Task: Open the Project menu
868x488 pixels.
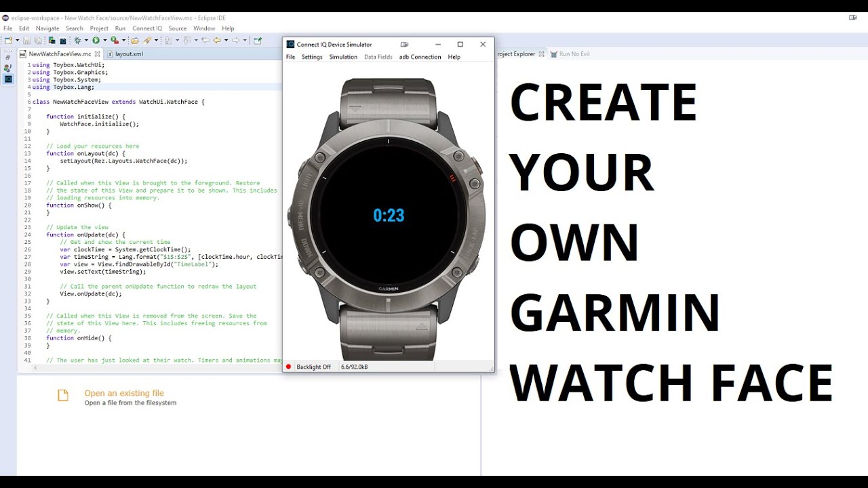Action: (99, 28)
